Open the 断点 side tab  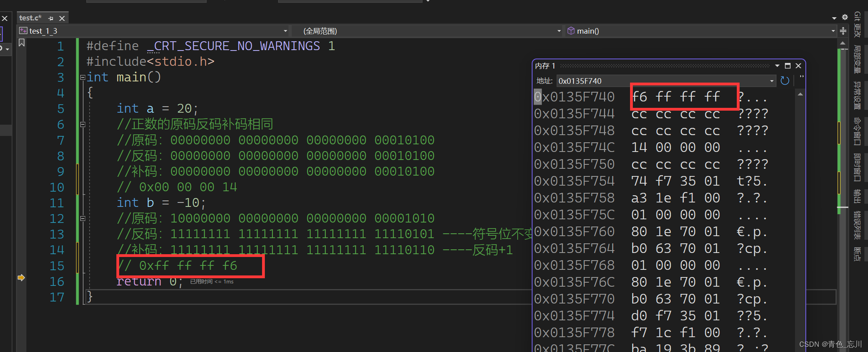858,254
